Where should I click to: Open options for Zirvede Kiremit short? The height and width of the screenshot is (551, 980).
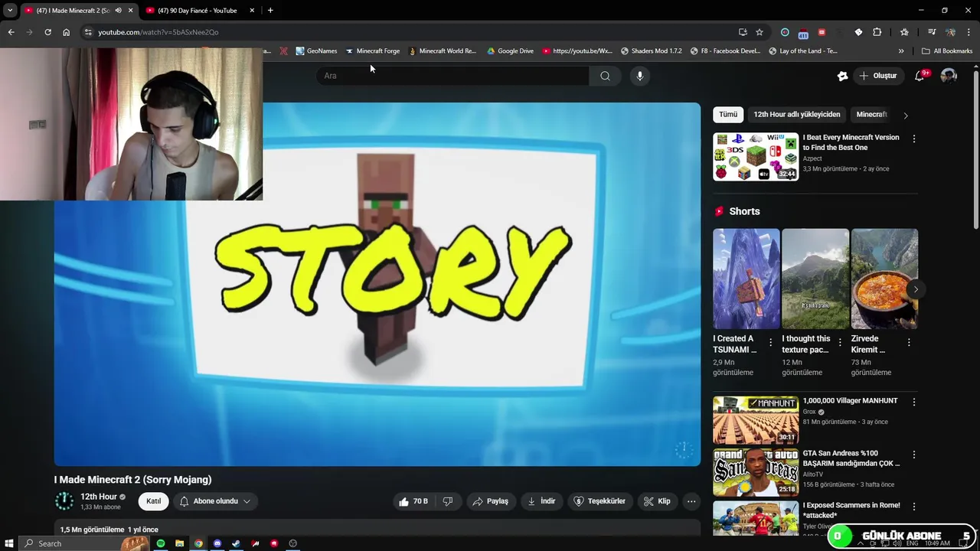tap(909, 343)
